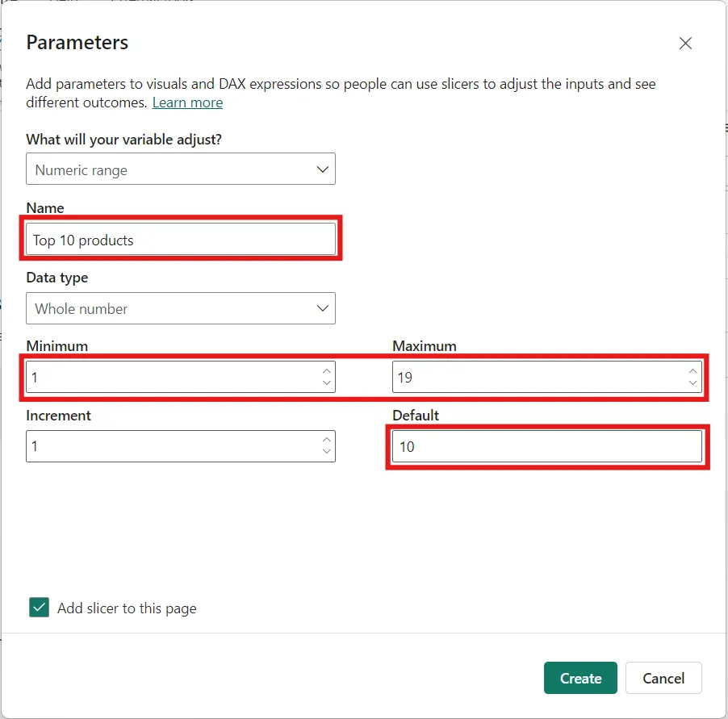Click the Create button
Image resolution: width=728 pixels, height=719 pixels.
pyautogui.click(x=580, y=678)
